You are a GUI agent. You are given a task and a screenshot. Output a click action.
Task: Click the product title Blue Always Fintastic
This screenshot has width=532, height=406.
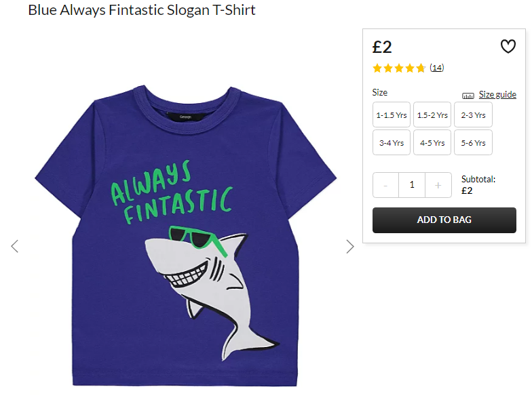(x=141, y=10)
